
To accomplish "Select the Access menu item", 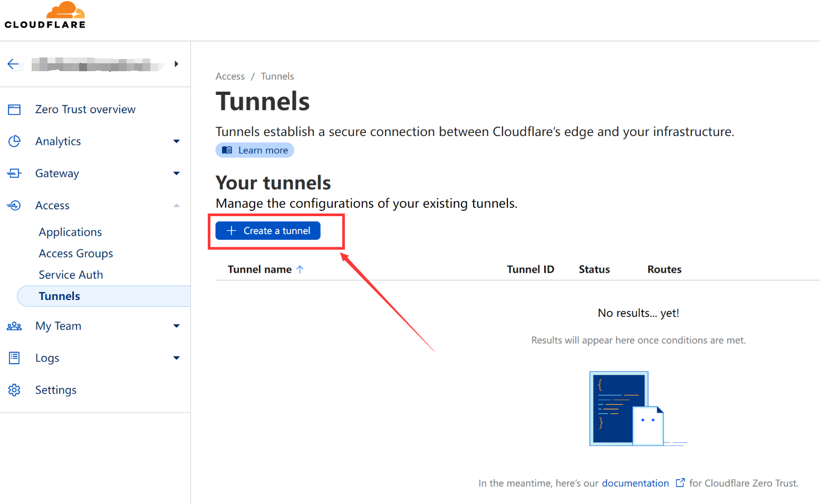I will click(x=52, y=206).
